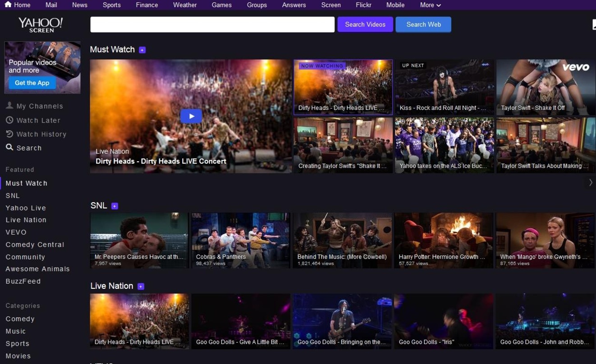Screen dimensions: 596x364
Task: Select Yahoo Live in the sidebar
Action: point(26,208)
